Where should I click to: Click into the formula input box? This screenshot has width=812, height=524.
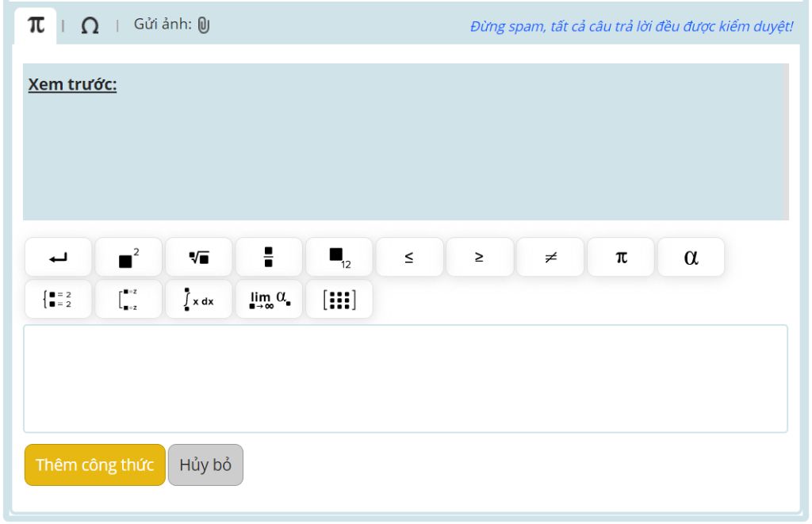point(405,378)
